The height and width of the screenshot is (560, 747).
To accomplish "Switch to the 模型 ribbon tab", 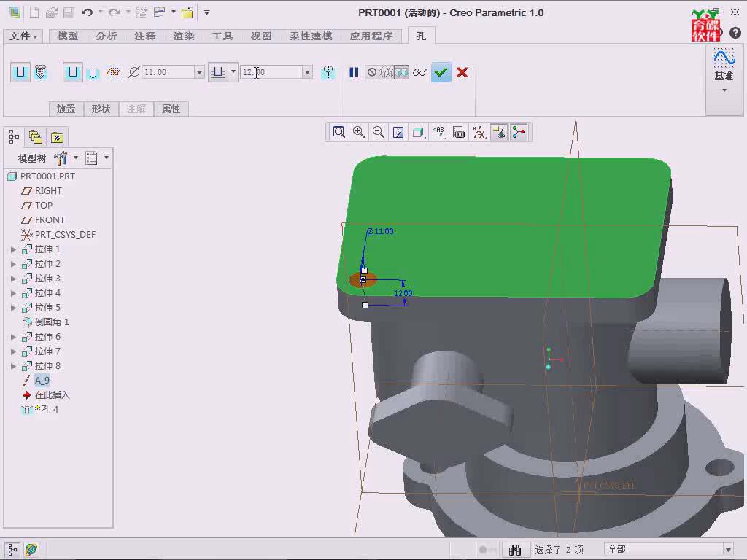I will coord(68,36).
